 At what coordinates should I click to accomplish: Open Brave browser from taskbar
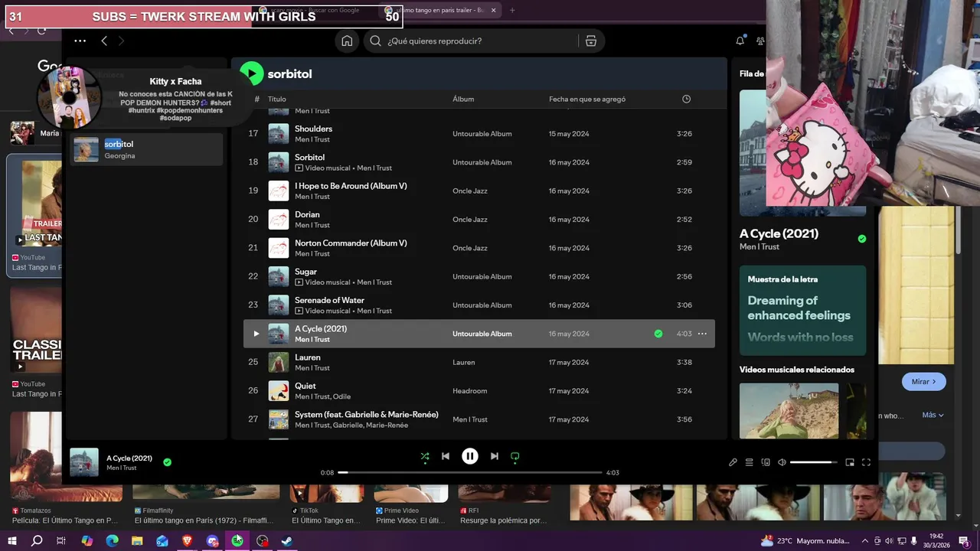coord(188,540)
